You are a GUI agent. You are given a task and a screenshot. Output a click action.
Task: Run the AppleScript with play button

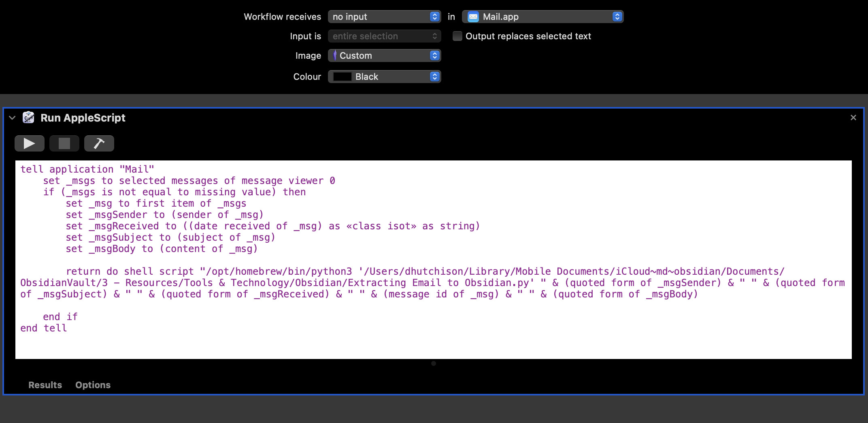(x=30, y=143)
